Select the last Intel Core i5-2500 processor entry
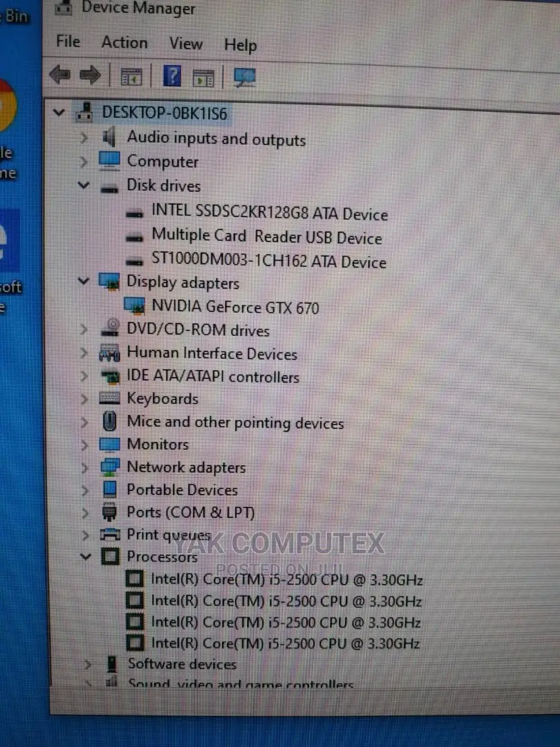The height and width of the screenshot is (747, 560). (x=286, y=643)
